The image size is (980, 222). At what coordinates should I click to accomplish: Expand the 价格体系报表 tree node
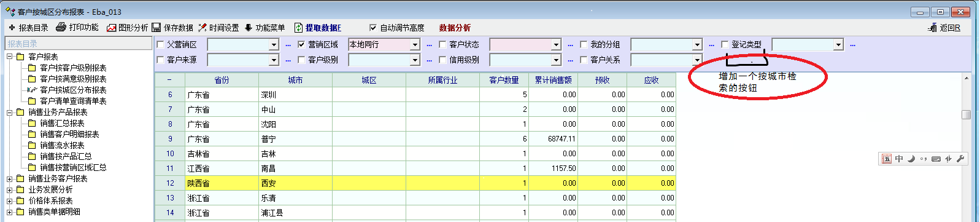coord(10,200)
